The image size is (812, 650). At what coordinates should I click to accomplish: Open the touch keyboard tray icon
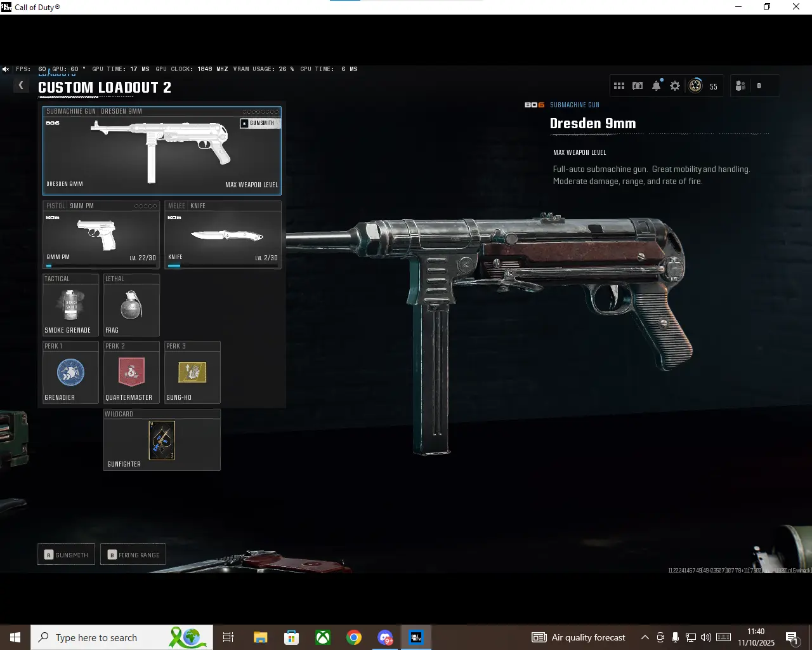tap(723, 637)
